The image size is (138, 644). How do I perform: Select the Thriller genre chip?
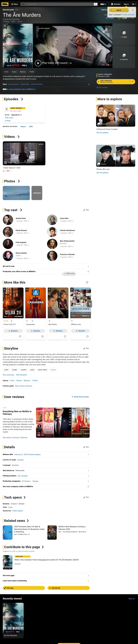point(32,72)
